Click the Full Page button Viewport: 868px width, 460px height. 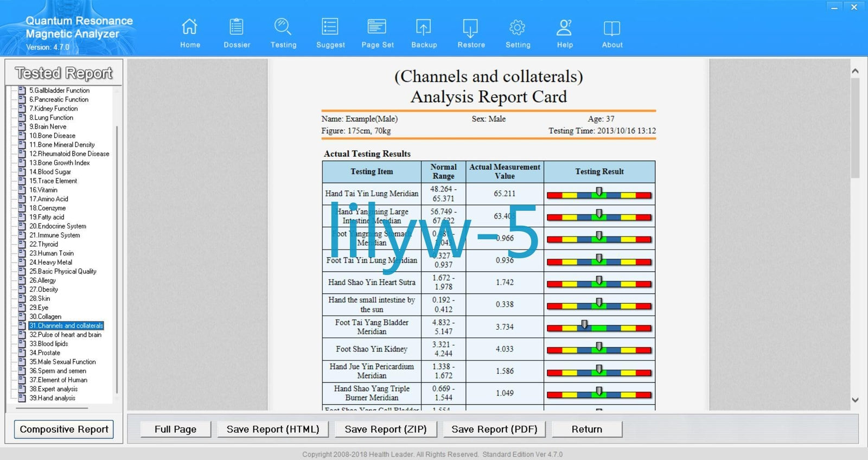[x=175, y=429]
